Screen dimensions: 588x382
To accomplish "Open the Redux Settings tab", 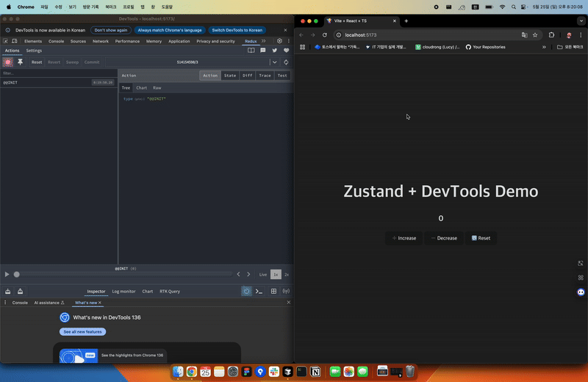I will 34,51.
